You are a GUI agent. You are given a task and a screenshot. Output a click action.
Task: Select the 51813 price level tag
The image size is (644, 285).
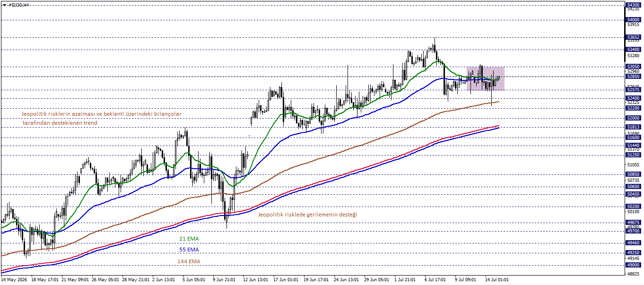click(633, 127)
